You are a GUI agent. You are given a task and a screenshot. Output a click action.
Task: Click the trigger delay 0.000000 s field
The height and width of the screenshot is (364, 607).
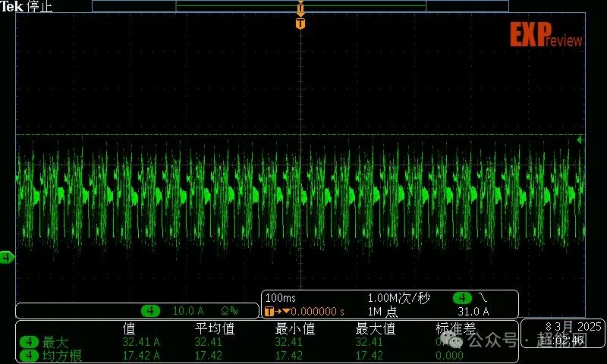point(313,312)
